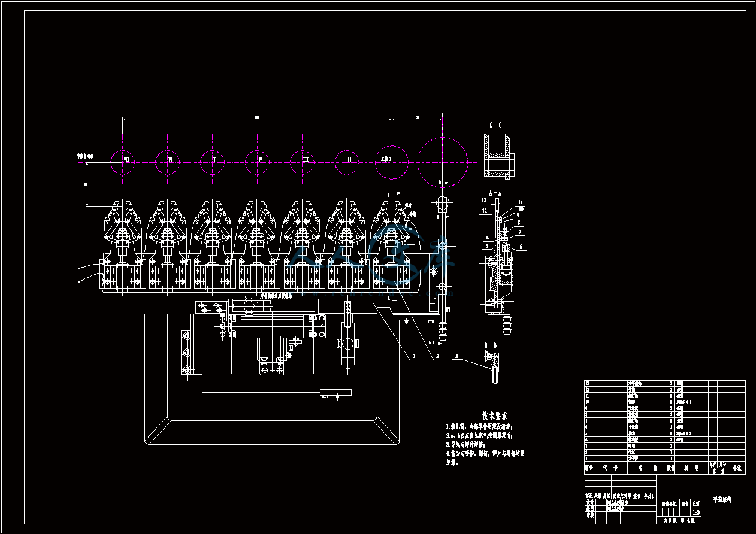The width and height of the screenshot is (756, 534).
Task: Click station label V in magenta circle
Action: tap(214, 160)
